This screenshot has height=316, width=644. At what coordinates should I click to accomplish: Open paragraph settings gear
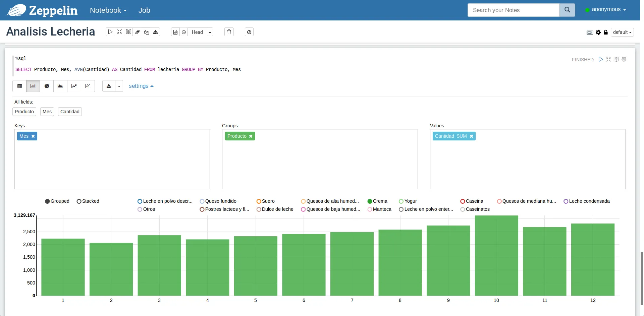click(x=624, y=59)
